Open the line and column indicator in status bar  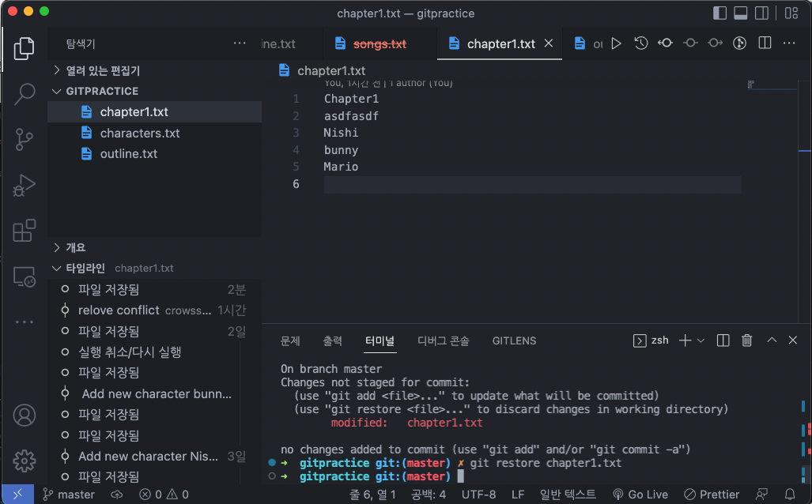pyautogui.click(x=373, y=495)
